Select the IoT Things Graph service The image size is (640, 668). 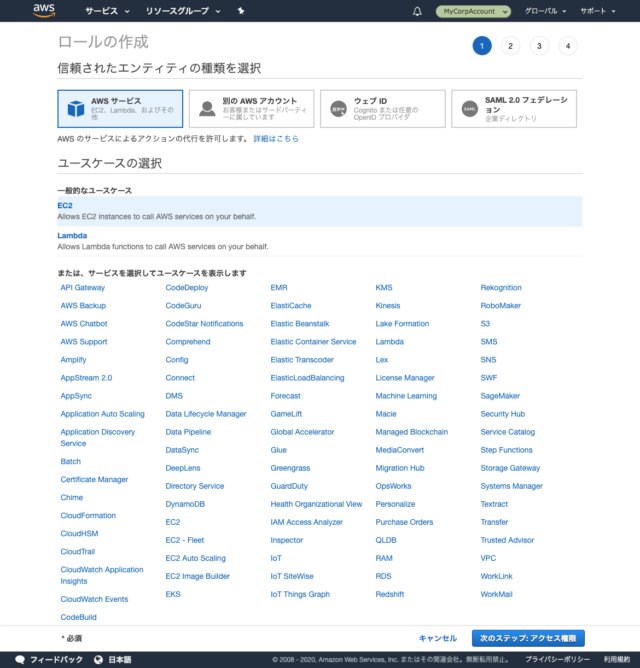point(300,594)
